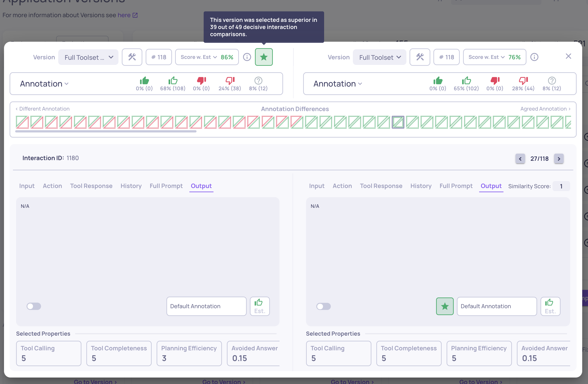This screenshot has width=588, height=384.
Task: Click left Tool Calling property card
Action: pyautogui.click(x=49, y=353)
